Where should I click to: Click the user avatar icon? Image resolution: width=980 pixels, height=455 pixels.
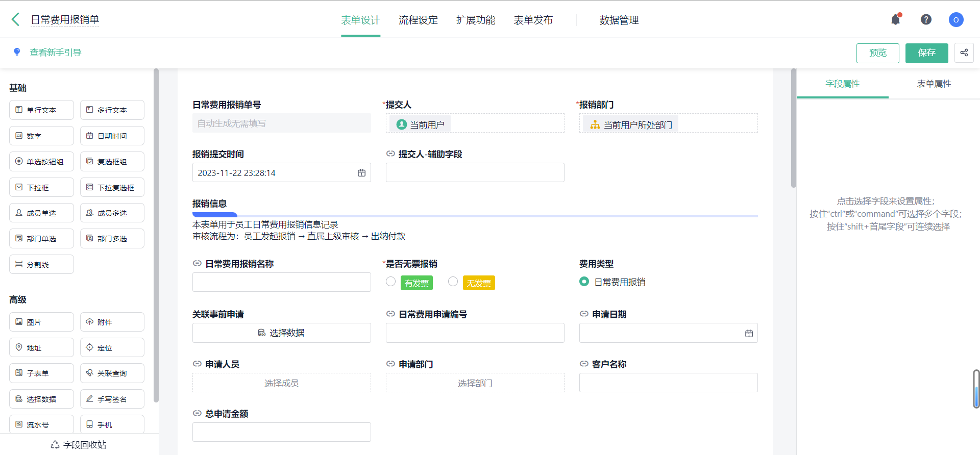pos(955,20)
